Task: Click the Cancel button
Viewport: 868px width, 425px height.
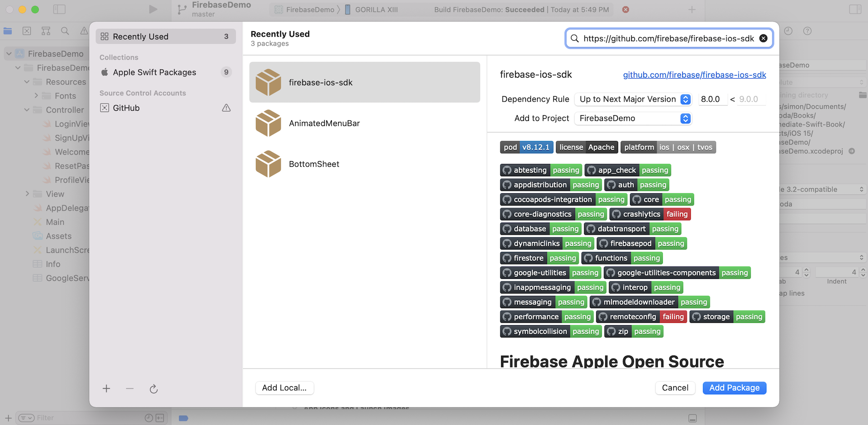Action: click(x=675, y=388)
